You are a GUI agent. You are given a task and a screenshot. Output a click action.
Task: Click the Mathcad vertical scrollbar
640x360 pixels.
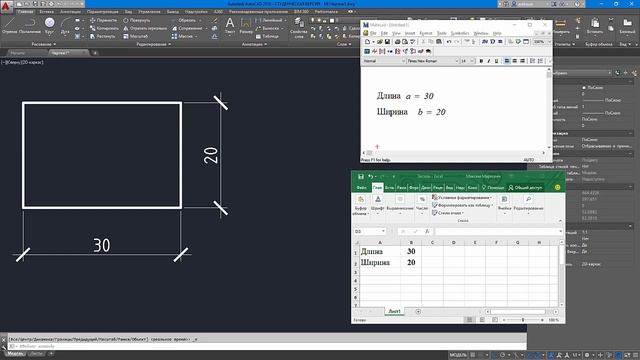(549, 109)
